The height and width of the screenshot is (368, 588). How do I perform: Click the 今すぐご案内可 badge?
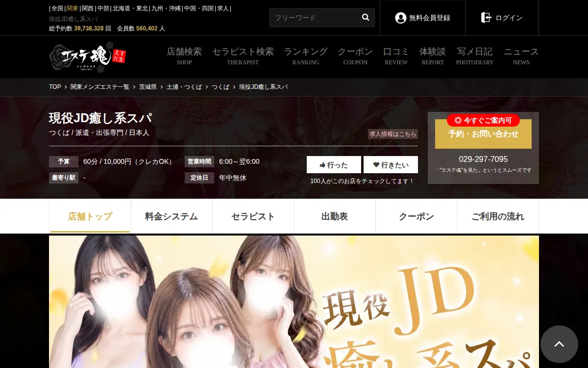tap(483, 120)
